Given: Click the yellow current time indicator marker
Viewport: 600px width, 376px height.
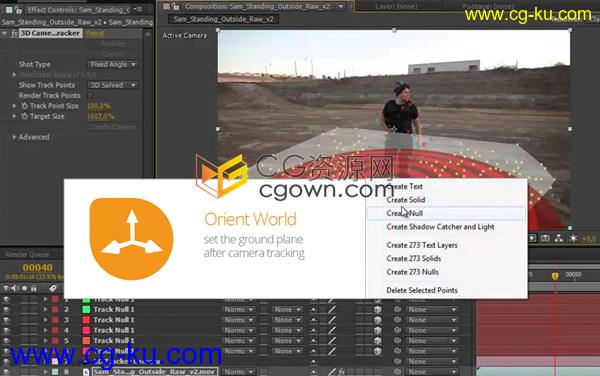Looking at the screenshot, I should point(555,275).
